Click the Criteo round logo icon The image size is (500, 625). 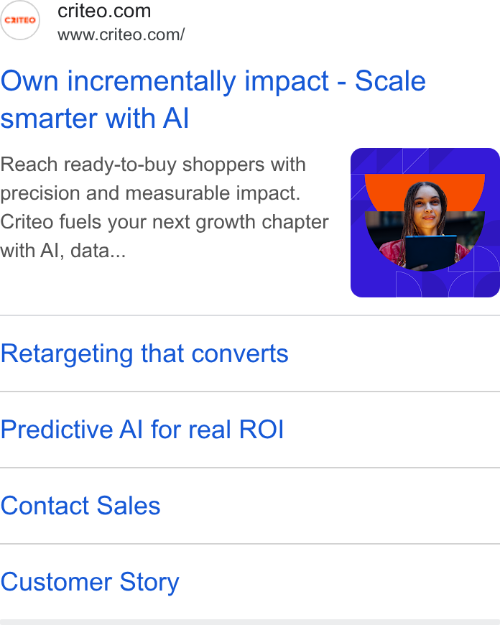coord(20,20)
